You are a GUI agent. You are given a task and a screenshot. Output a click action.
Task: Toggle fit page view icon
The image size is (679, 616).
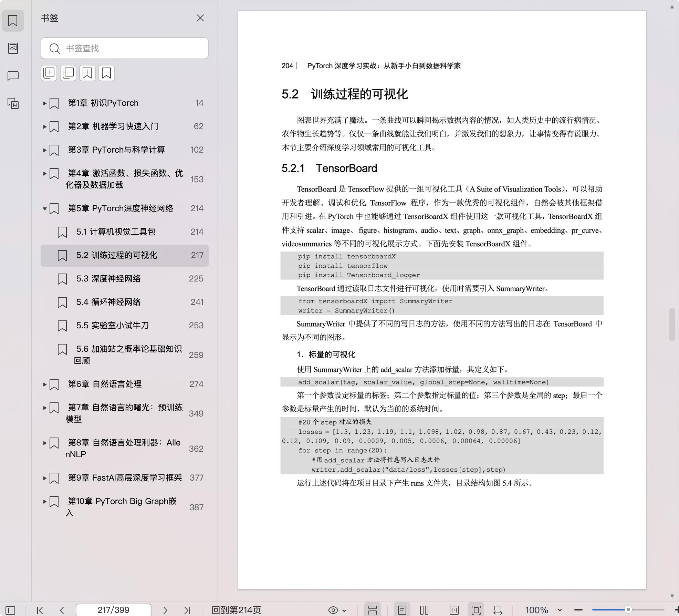point(476,610)
